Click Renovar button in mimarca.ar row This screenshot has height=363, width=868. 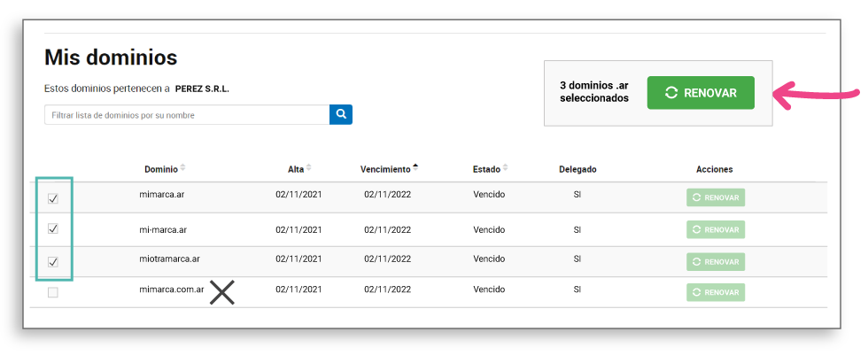[715, 197]
